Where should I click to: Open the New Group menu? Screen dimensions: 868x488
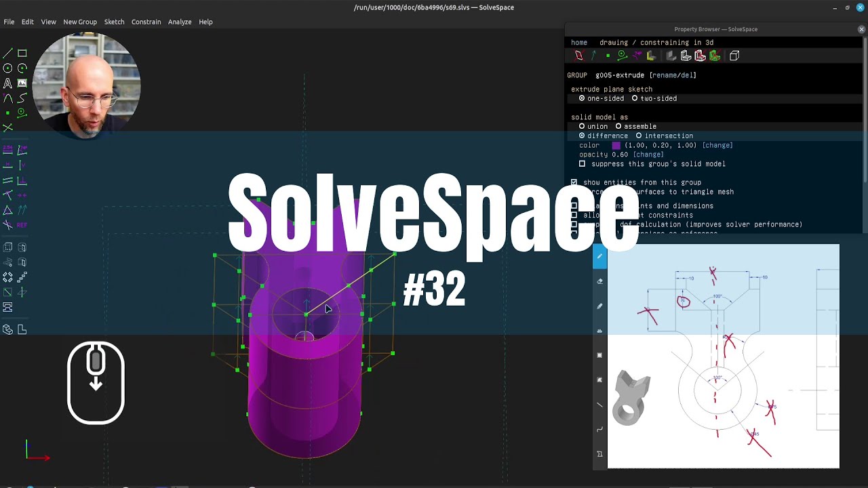pos(80,22)
